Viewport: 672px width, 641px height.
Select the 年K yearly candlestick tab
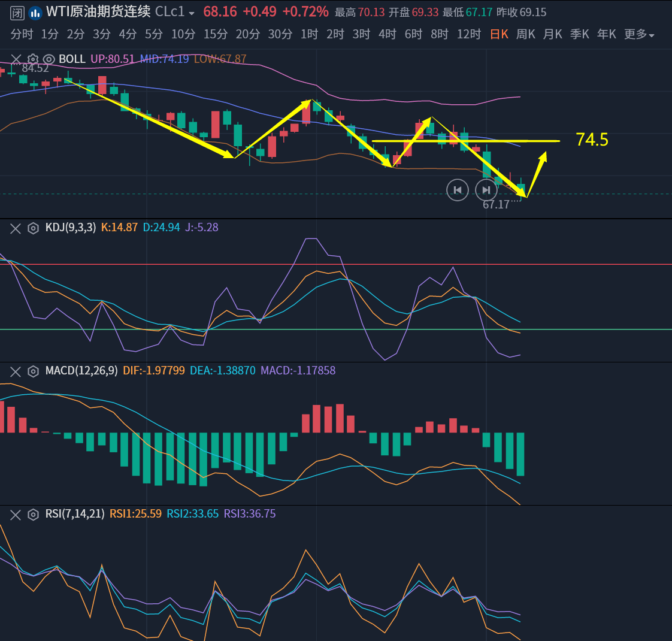(607, 34)
